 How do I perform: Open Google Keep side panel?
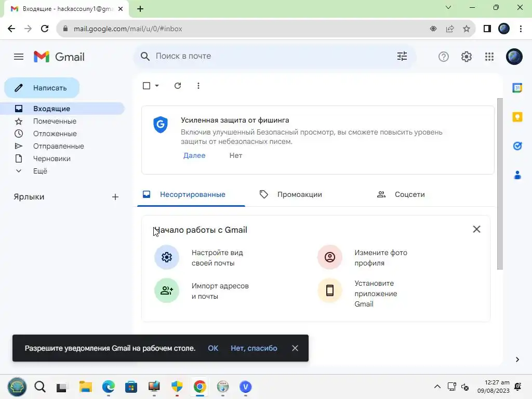point(517,117)
